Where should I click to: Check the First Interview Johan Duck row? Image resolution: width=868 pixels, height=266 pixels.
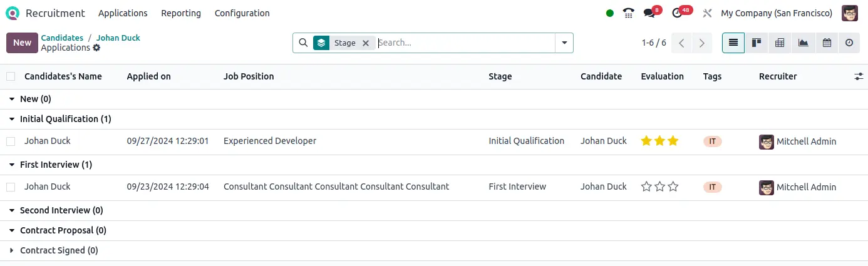(11, 187)
